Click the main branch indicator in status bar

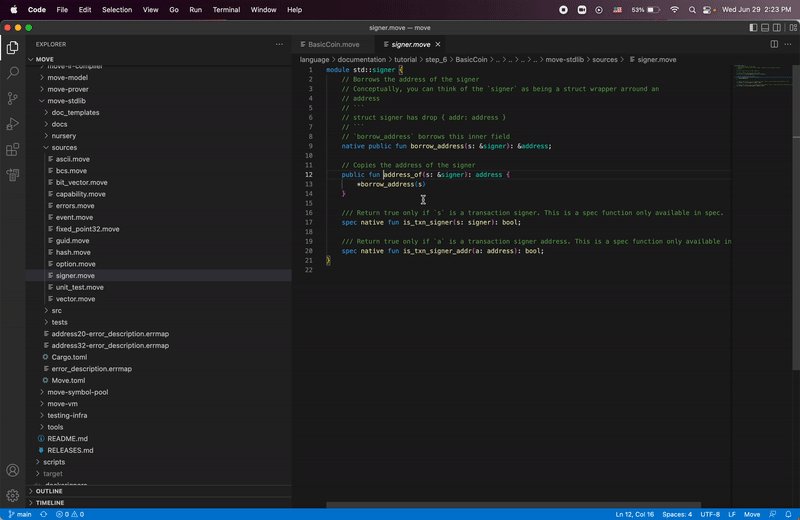tap(19, 514)
